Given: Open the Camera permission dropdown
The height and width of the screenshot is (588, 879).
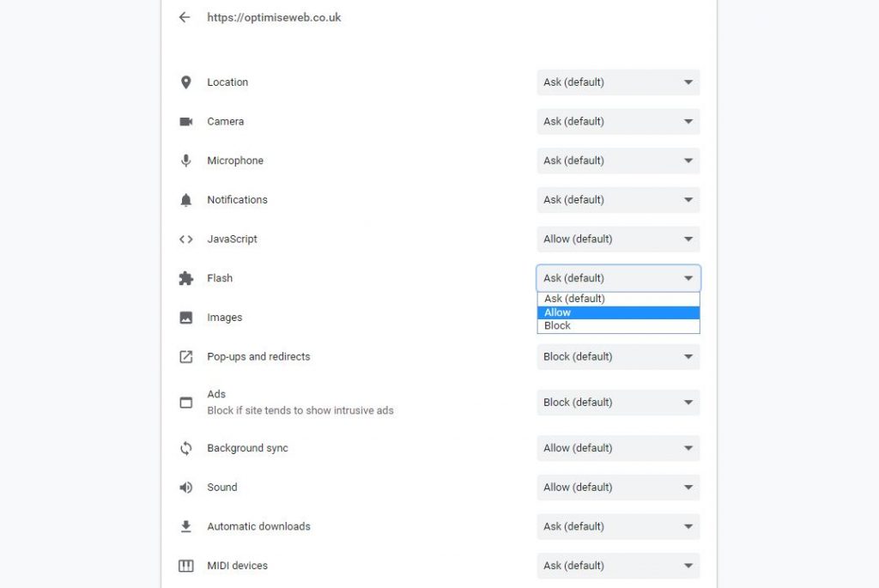Looking at the screenshot, I should (618, 122).
